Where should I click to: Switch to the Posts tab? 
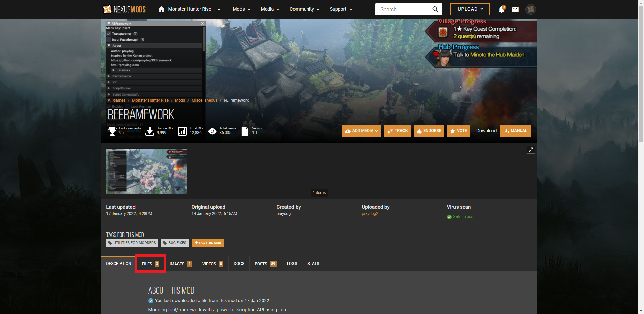click(265, 264)
